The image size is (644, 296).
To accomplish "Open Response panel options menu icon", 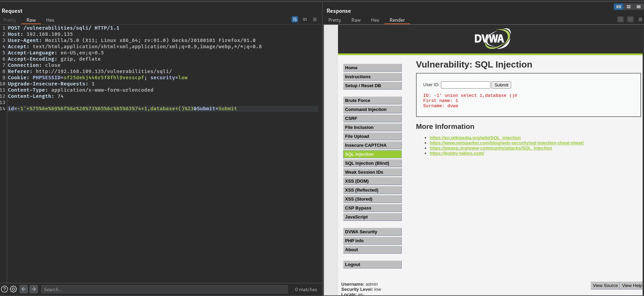I will [640, 20].
